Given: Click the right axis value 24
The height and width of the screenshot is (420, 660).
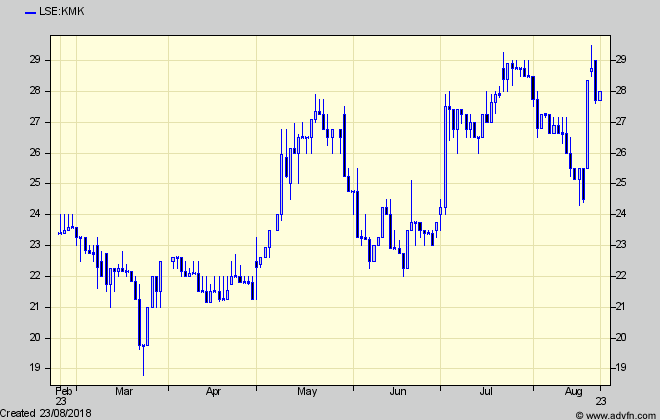Looking at the screenshot, I should (x=620, y=214).
